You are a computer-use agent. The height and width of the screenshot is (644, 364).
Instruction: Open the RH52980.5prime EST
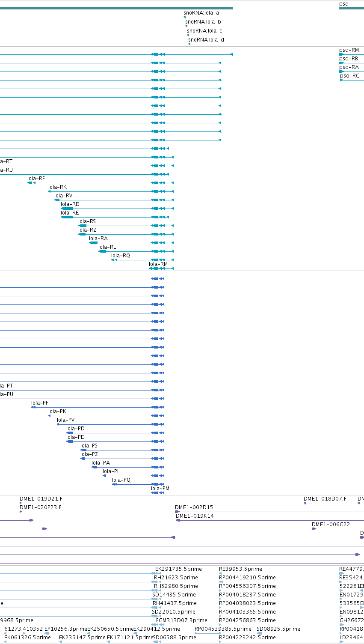click(x=176, y=586)
